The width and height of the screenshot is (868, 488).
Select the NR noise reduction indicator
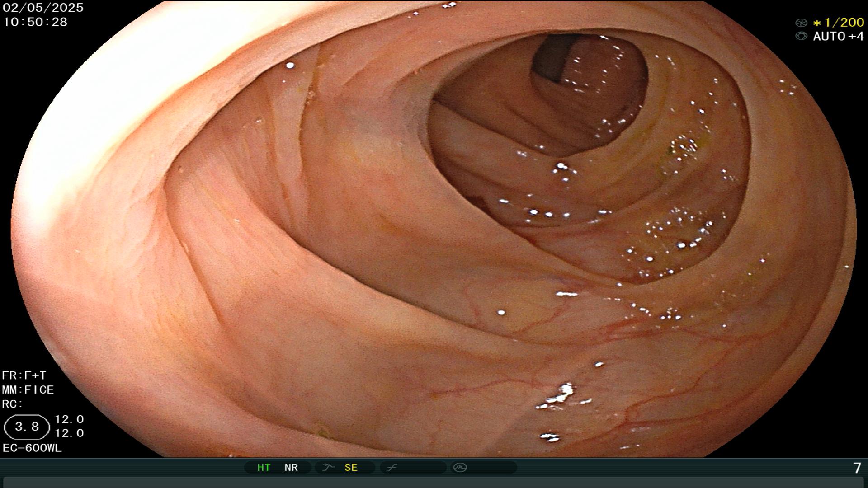(291, 467)
